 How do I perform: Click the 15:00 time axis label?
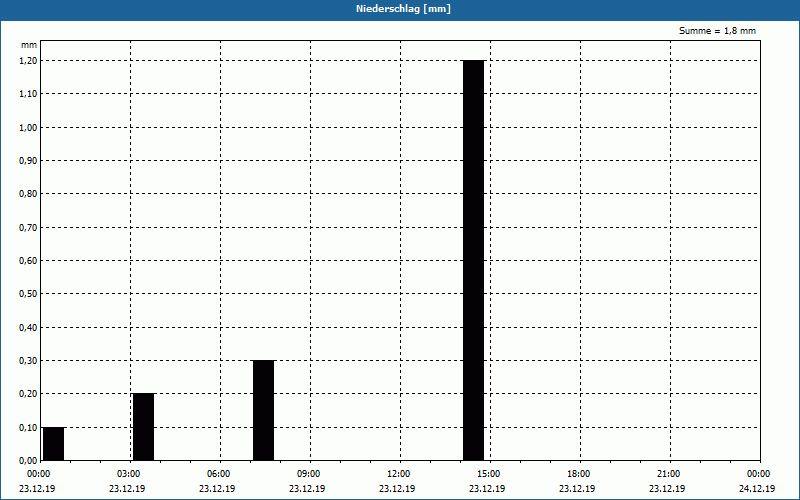(x=488, y=474)
